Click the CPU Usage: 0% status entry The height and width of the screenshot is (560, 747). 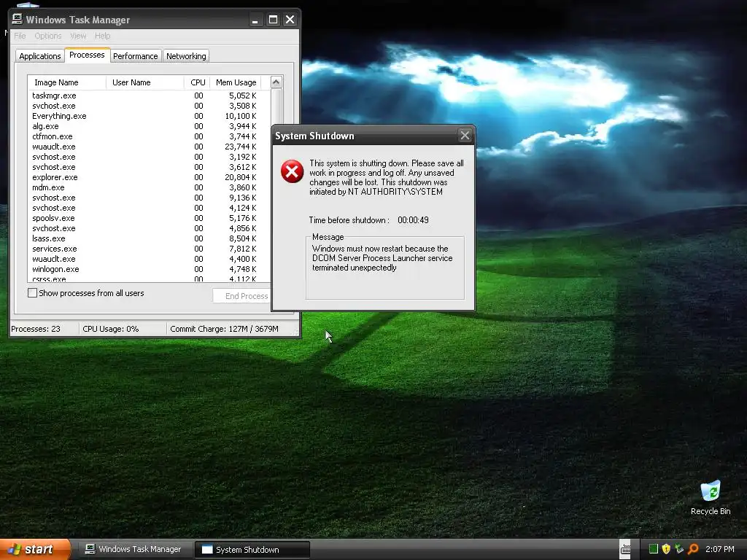click(x=111, y=329)
